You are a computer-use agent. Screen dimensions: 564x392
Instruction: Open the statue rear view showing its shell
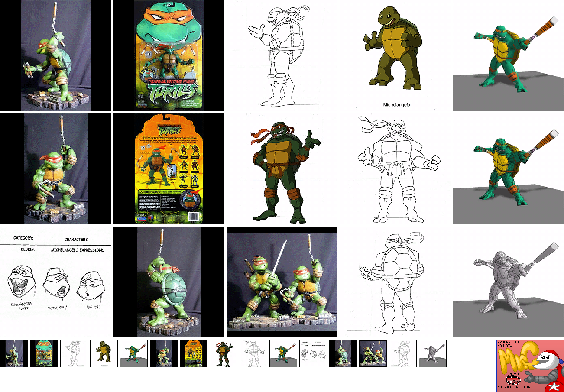(x=169, y=282)
